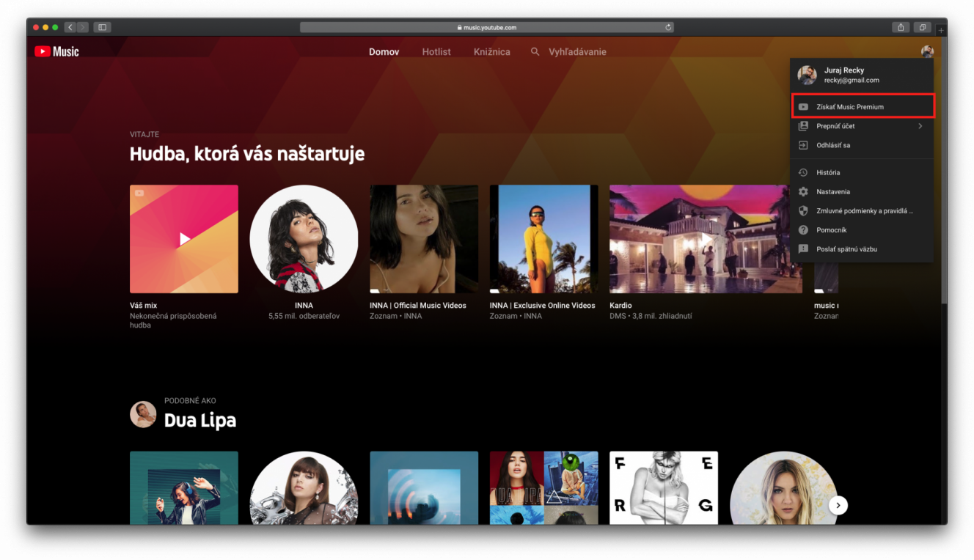Open the Knižnica tab
Image resolution: width=974 pixels, height=560 pixels.
point(492,52)
